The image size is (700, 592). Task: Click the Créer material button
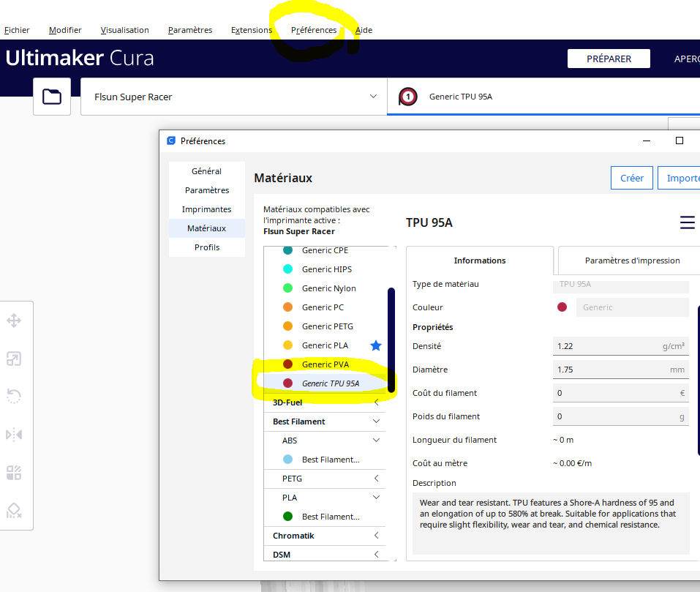tap(632, 178)
